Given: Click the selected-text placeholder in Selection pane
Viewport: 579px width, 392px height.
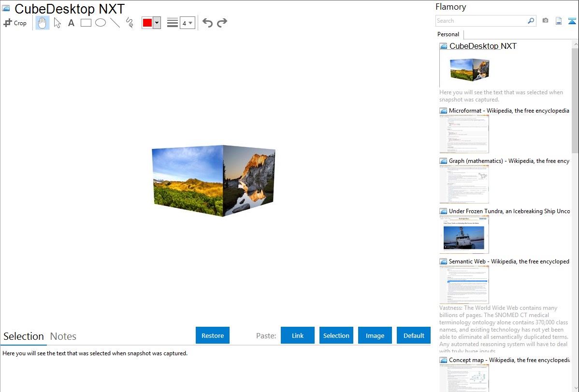Looking at the screenshot, I should pyautogui.click(x=95, y=354).
